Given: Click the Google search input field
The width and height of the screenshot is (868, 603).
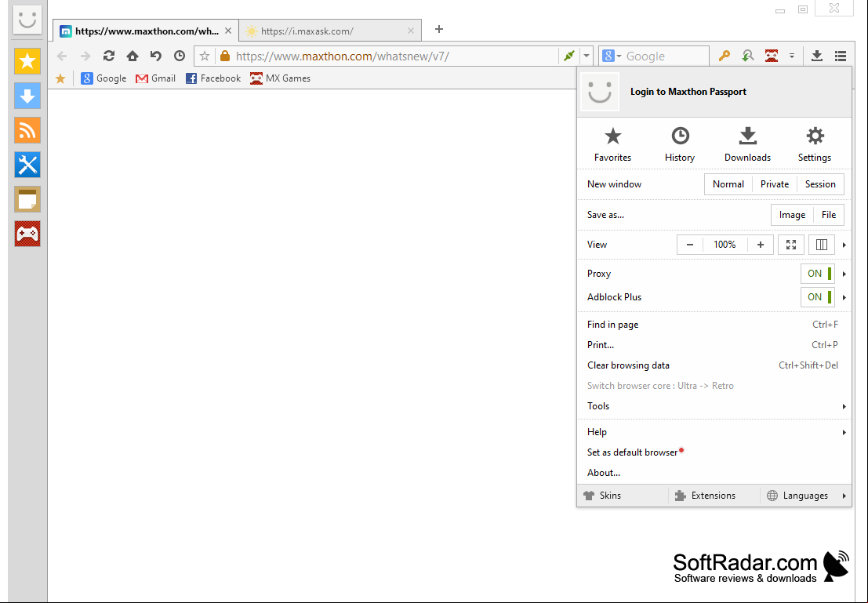Looking at the screenshot, I should (x=666, y=56).
